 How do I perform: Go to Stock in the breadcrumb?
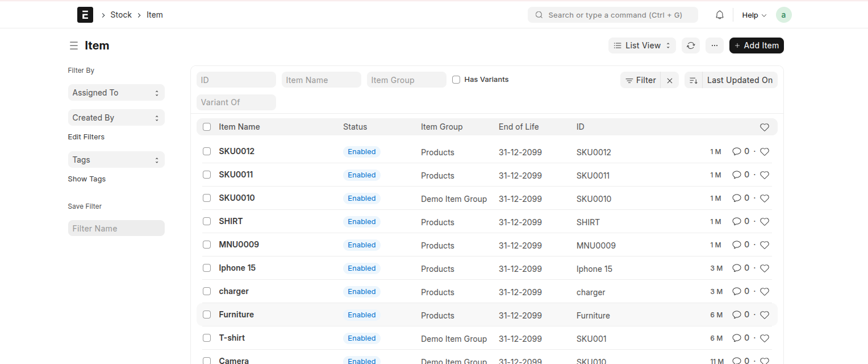tap(121, 15)
